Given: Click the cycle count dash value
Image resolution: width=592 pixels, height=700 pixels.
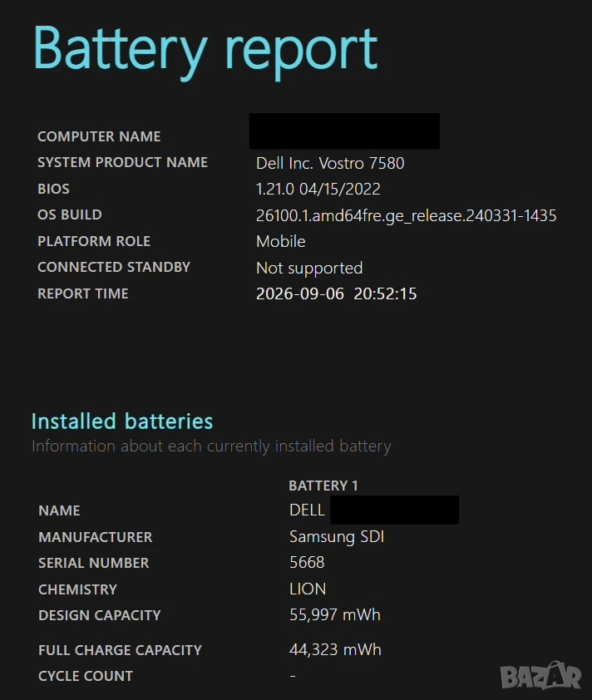Looking at the screenshot, I should [293, 676].
